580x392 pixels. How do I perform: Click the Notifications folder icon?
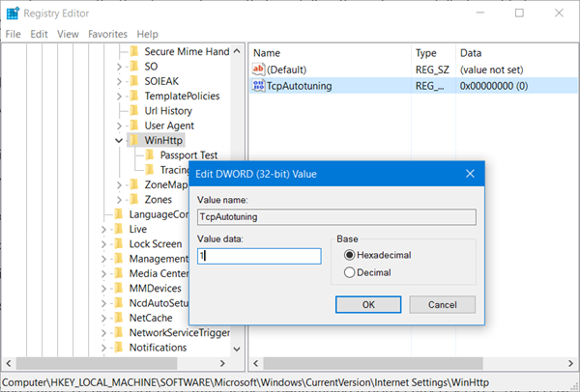coord(118,348)
